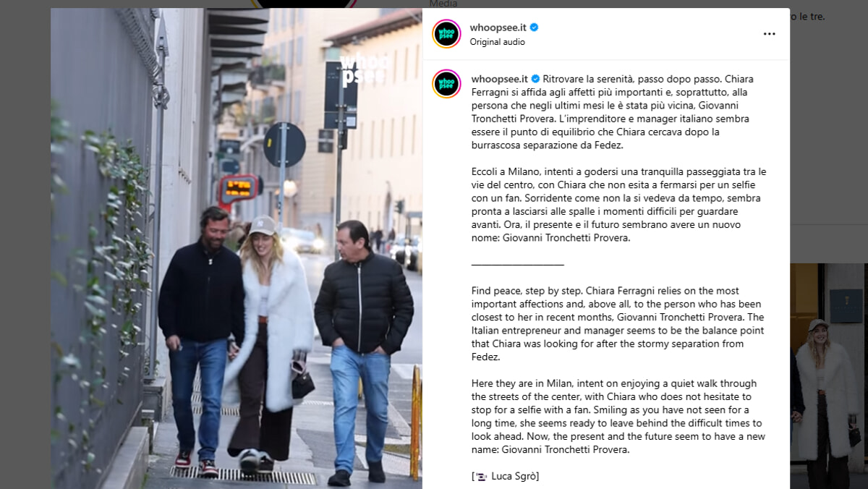Click the separator line in the caption

click(517, 265)
